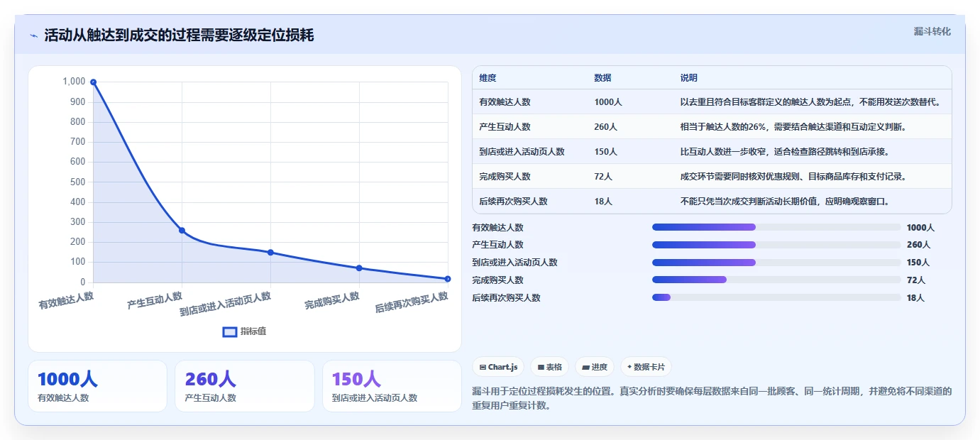Click the 后续再次购买人数 progress bar
980x440 pixels.
(x=776, y=297)
